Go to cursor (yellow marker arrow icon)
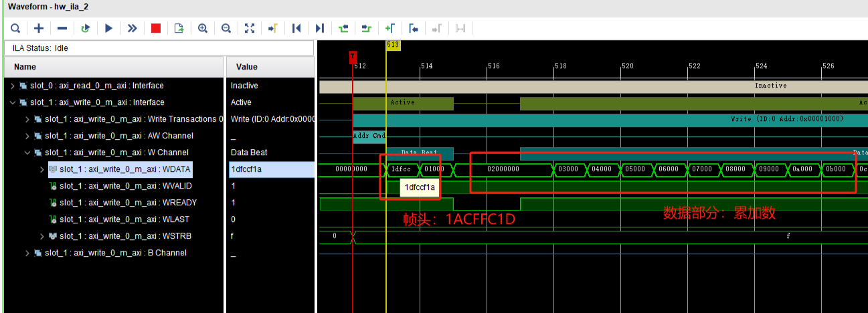Image resolution: width=868 pixels, height=313 pixels. pos(272,28)
